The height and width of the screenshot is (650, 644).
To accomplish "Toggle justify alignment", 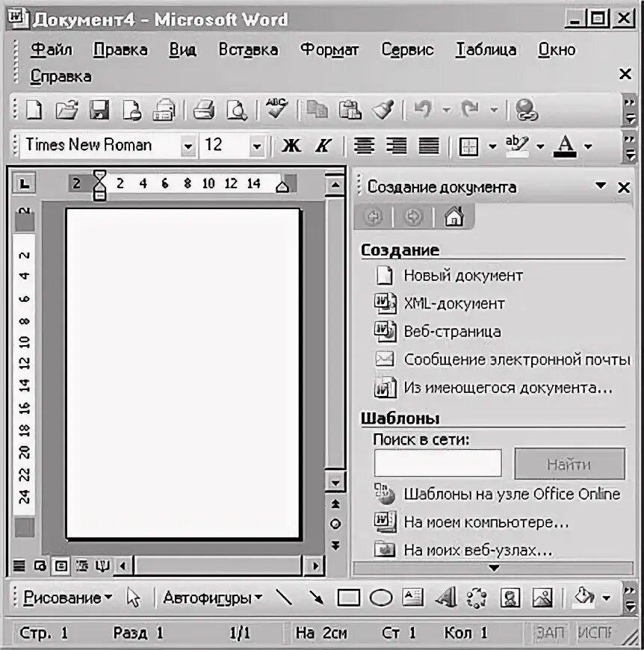I will [429, 146].
